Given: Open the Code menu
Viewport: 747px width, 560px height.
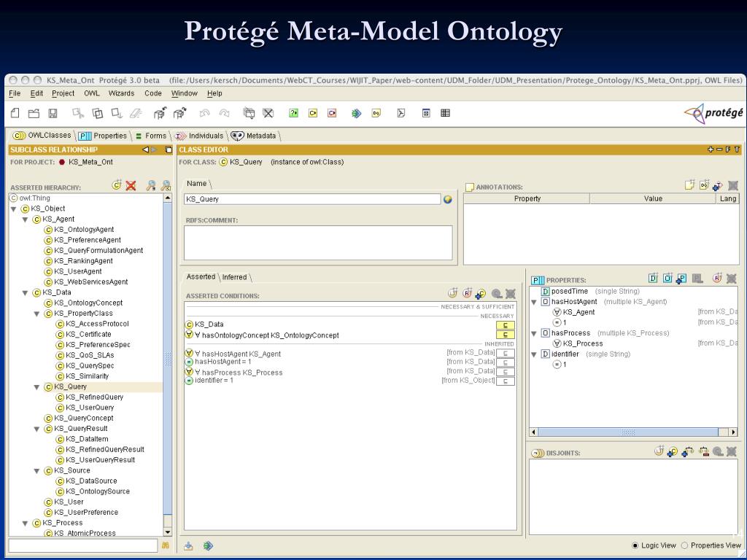Looking at the screenshot, I should [x=153, y=93].
